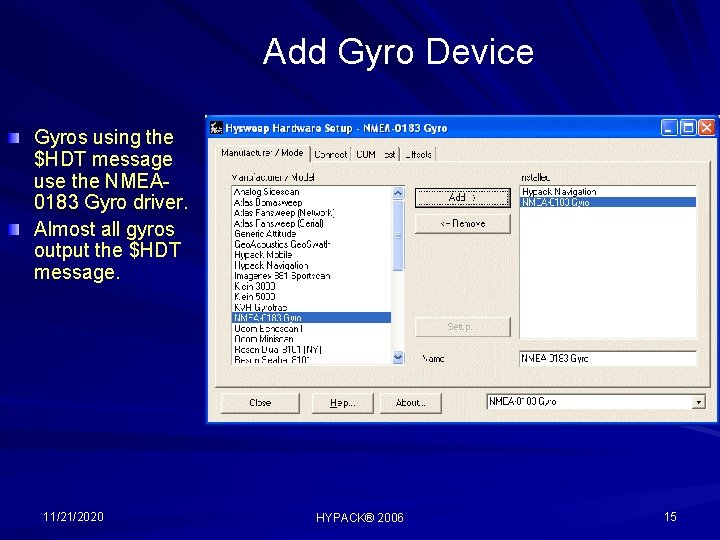
Task: Click the Hysweep title bar app icon
Action: pos(216,128)
